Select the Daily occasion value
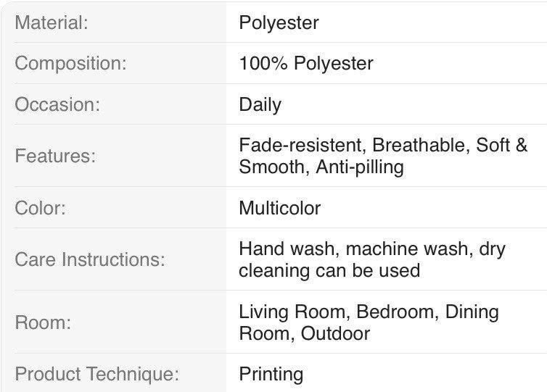This screenshot has width=547, height=392. [x=260, y=104]
